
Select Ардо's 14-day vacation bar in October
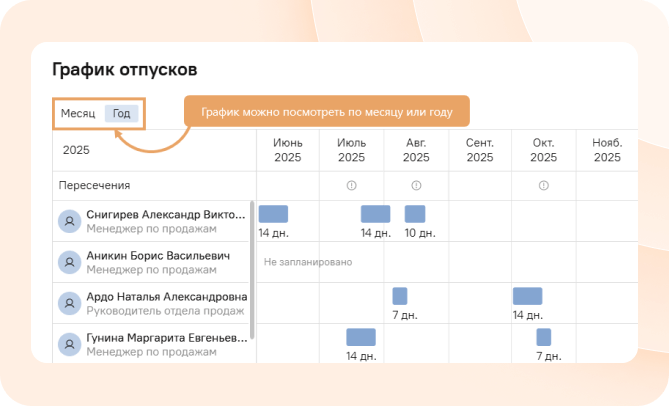(x=527, y=295)
